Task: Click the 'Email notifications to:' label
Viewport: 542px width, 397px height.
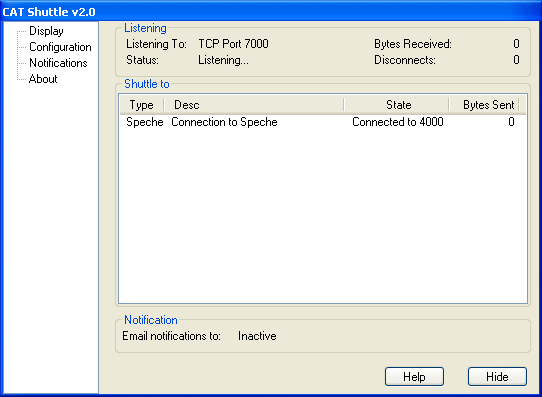Action: pyautogui.click(x=171, y=336)
